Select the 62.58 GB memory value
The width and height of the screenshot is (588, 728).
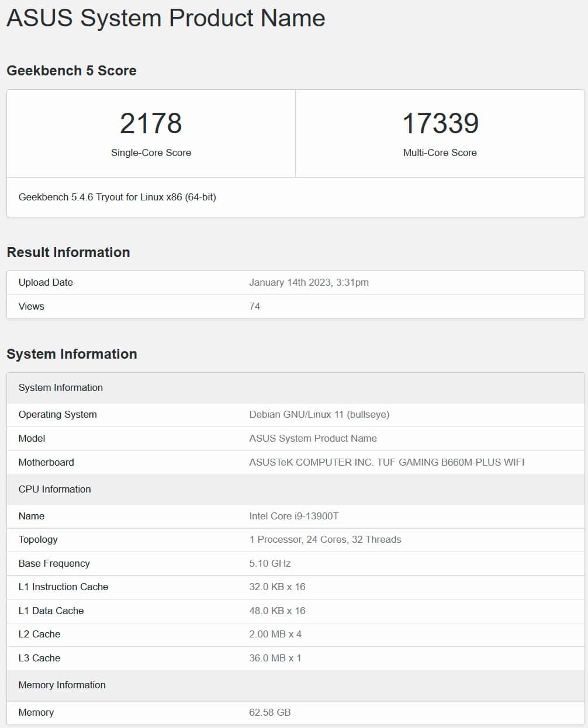[270, 712]
